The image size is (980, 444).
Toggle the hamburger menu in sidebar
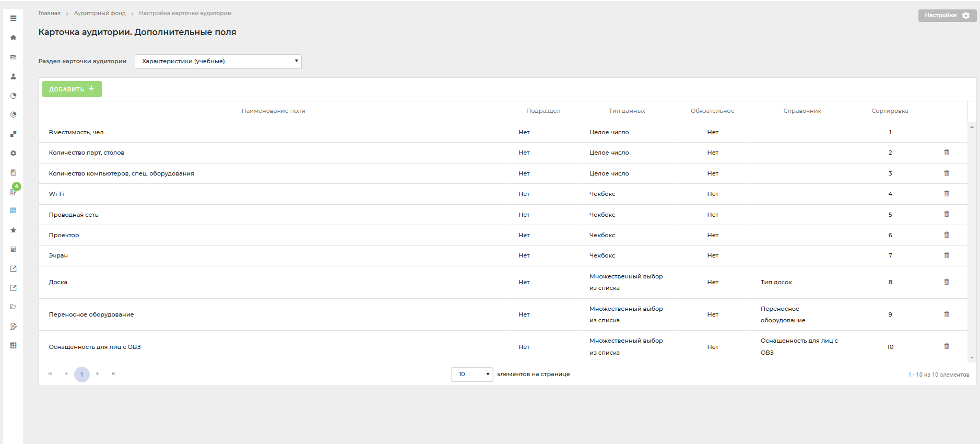[13, 18]
